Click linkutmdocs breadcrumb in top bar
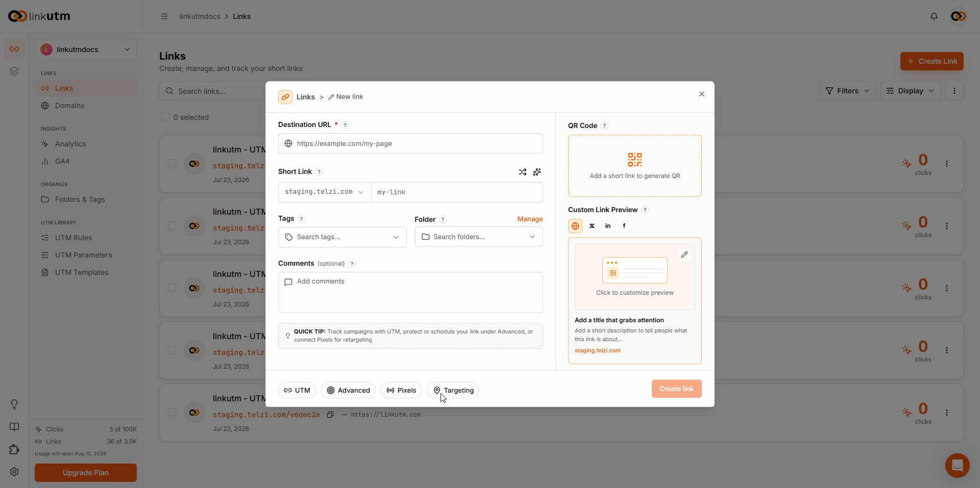The image size is (980, 488). 200,16
